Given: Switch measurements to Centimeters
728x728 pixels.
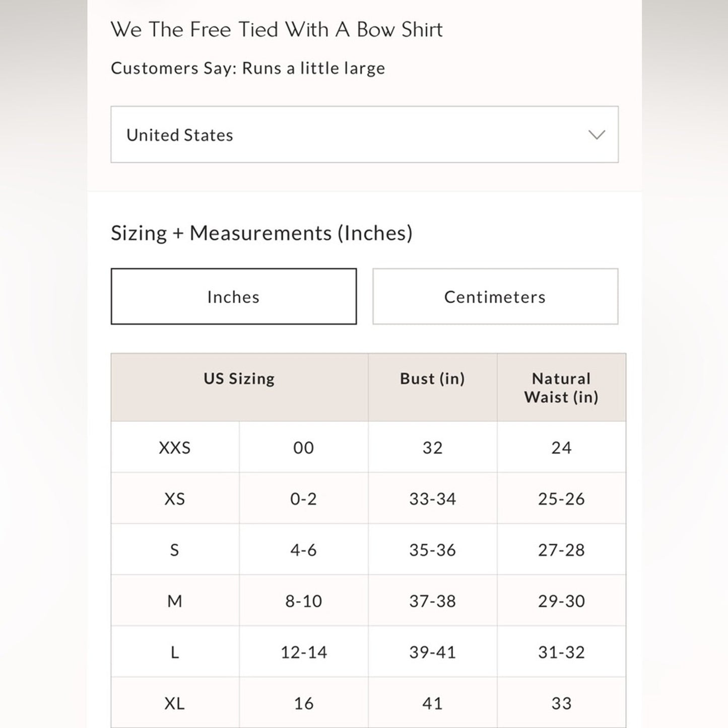Looking at the screenshot, I should pyautogui.click(x=495, y=297).
